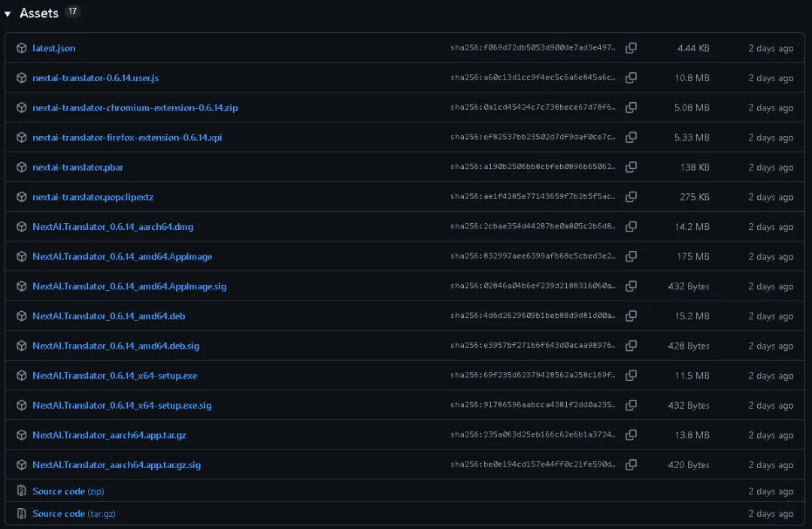Click file icon beside Source code (tar.gz)

click(21, 513)
